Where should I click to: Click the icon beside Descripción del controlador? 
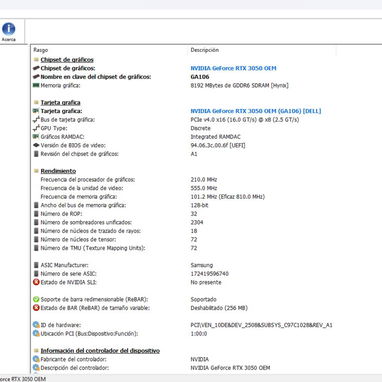[36, 368]
